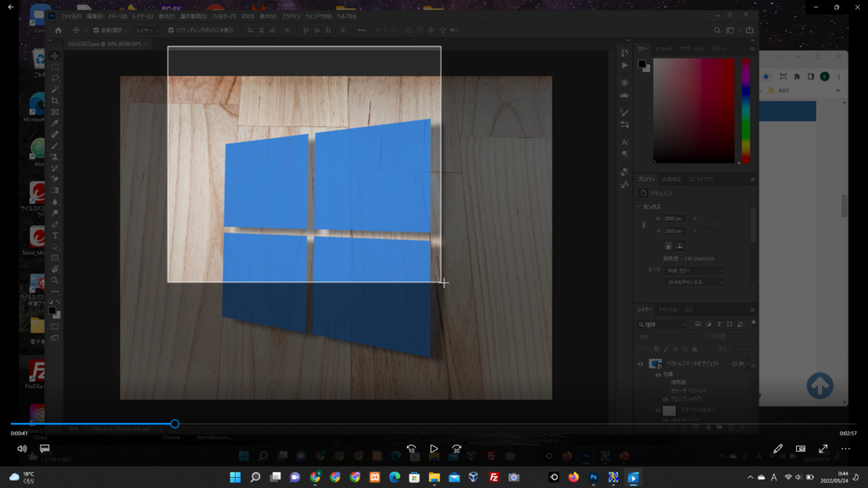
Task: Open the clock and date showing 2022/05/24
Action: point(834,477)
